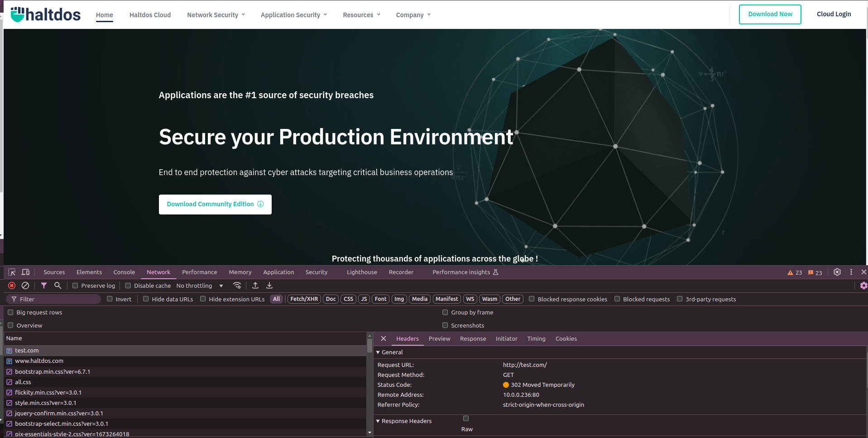The image size is (868, 438).
Task: Open DevTools three-dot customize menu
Action: pyautogui.click(x=851, y=272)
